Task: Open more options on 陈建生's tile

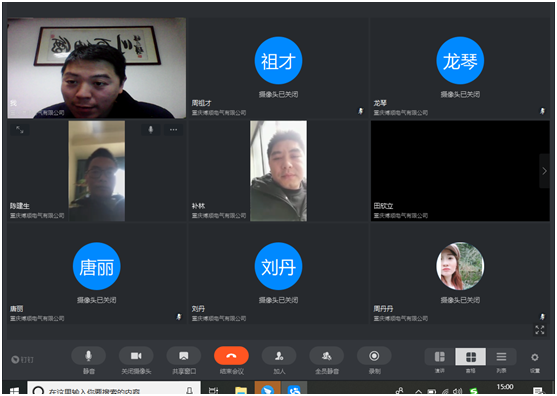Action: (x=173, y=130)
